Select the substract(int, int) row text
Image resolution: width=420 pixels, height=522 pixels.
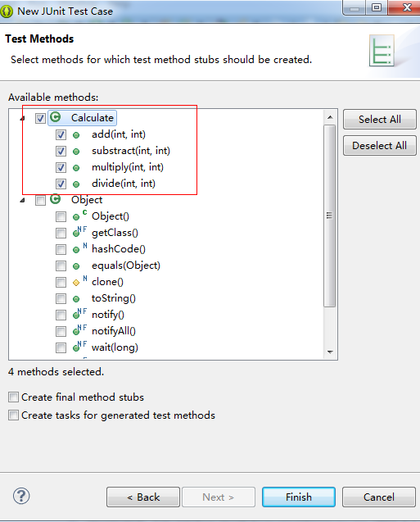coord(131,151)
